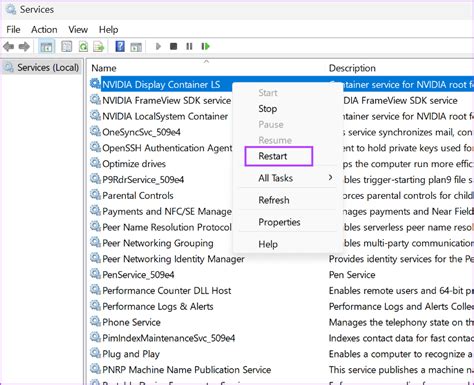Click gear icon beside NVIDIA Display Container LS
474x385 pixels.
(95, 84)
